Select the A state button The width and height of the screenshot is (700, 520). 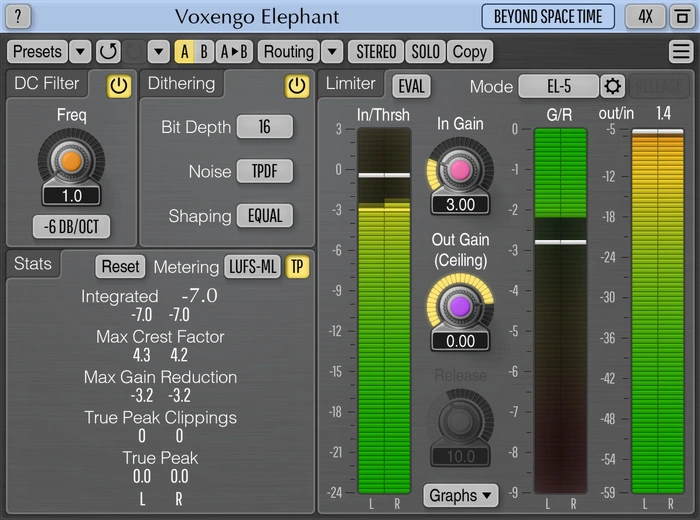[184, 52]
